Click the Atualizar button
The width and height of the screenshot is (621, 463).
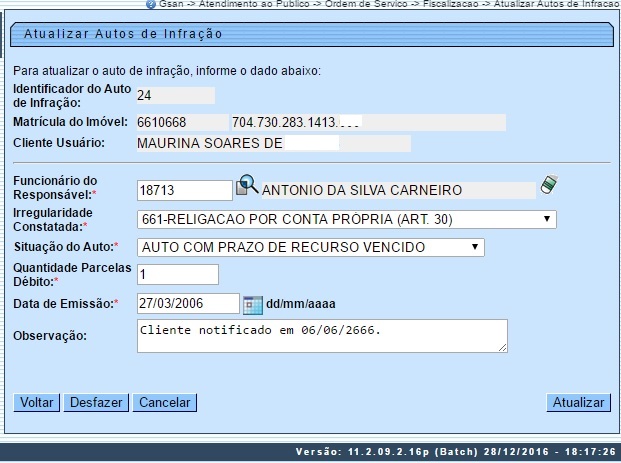tap(578, 402)
